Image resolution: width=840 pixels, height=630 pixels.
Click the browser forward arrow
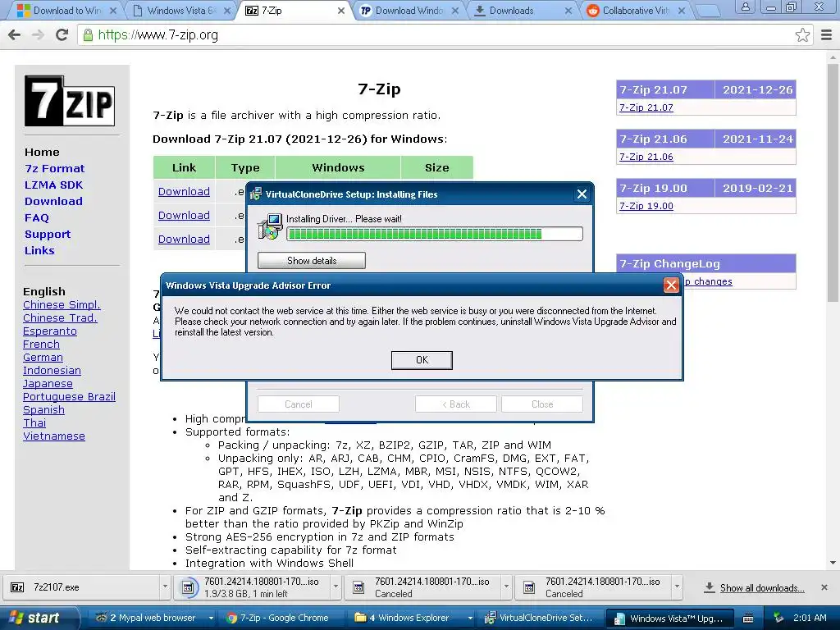tap(38, 35)
